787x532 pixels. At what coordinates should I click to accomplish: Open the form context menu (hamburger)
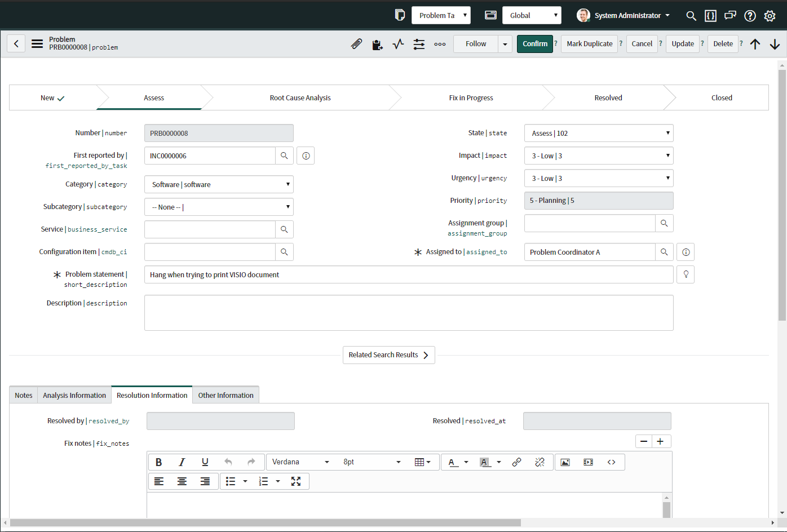[x=37, y=43]
